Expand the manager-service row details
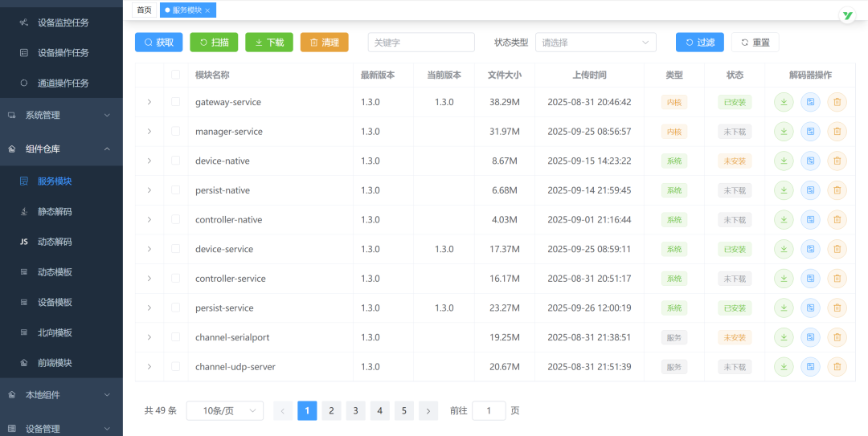The image size is (868, 436). (x=149, y=132)
